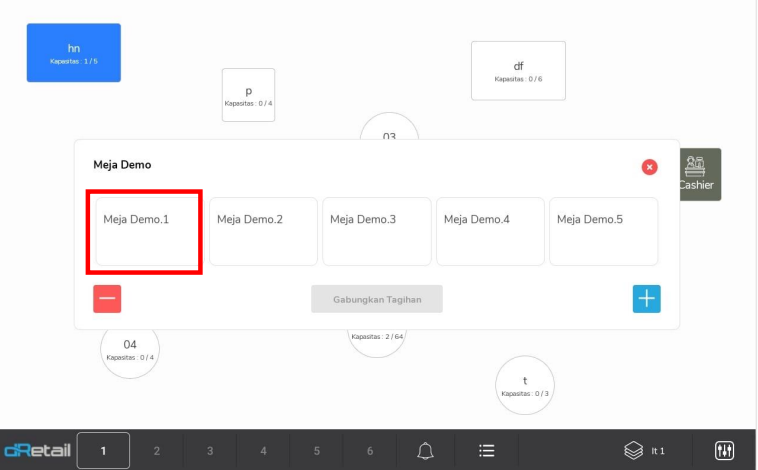
Task: Open the sliders settings icon
Action: 725,451
